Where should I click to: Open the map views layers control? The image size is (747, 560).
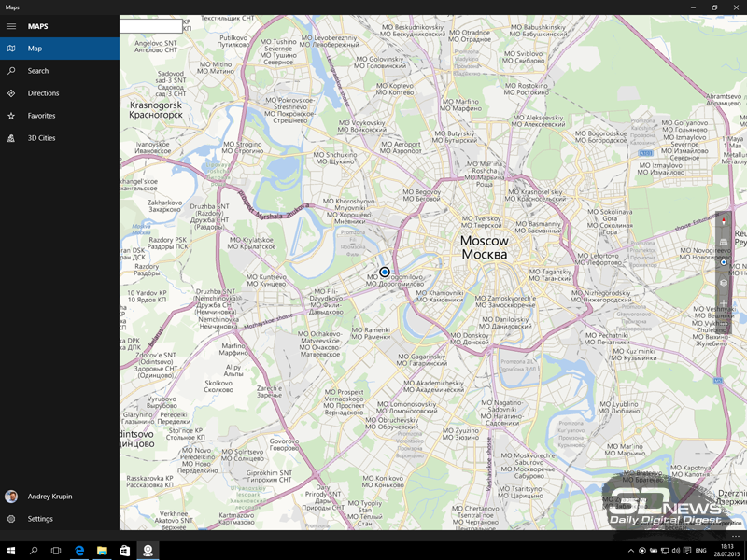[723, 283]
